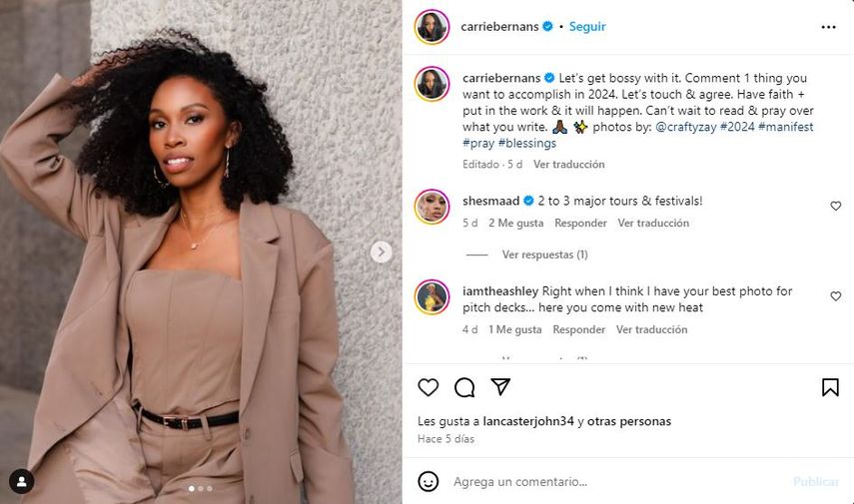854x504 pixels.
Task: Click Seguir to follow carriebernans
Action: coord(587,27)
